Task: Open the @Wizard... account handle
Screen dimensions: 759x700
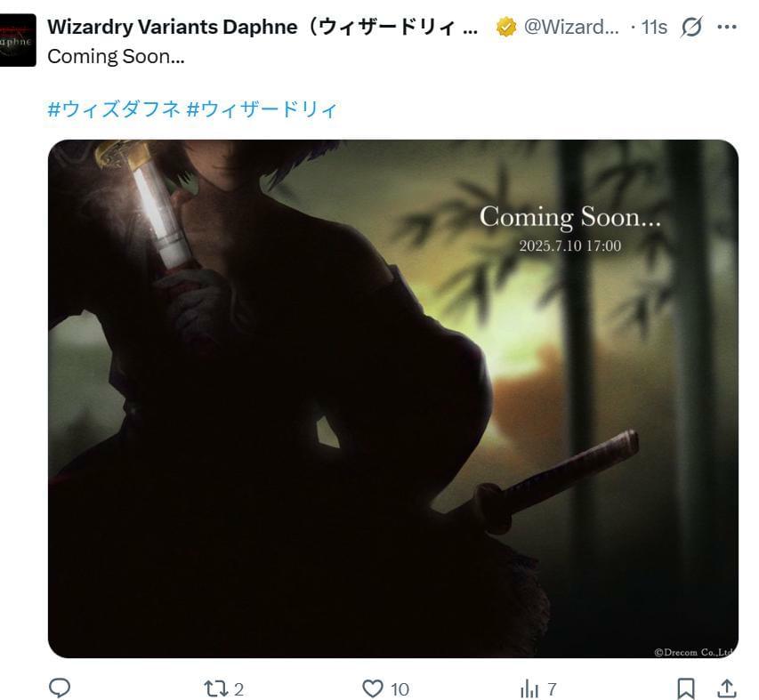Action: pos(571,27)
